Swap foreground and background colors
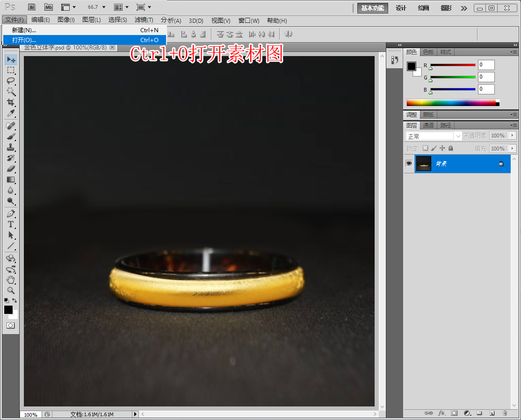Screen dimensions: 521x420 (14, 300)
